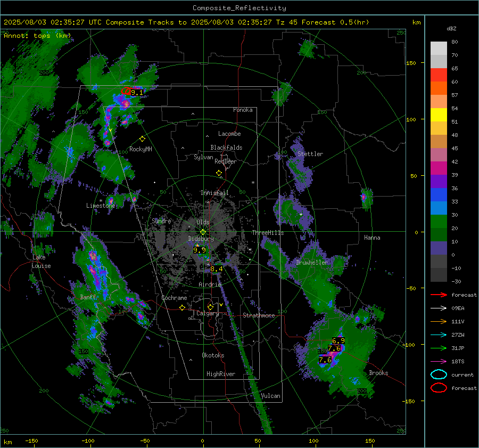
Task: Pick the light blue dBZ scale swatch
Action: [439, 208]
